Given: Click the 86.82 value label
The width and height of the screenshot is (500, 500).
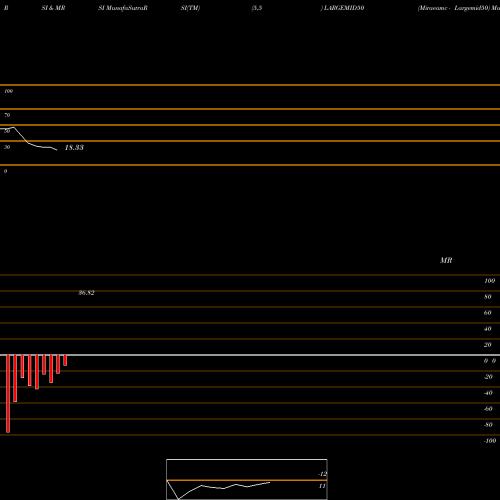Looking at the screenshot, I should coord(86,293).
